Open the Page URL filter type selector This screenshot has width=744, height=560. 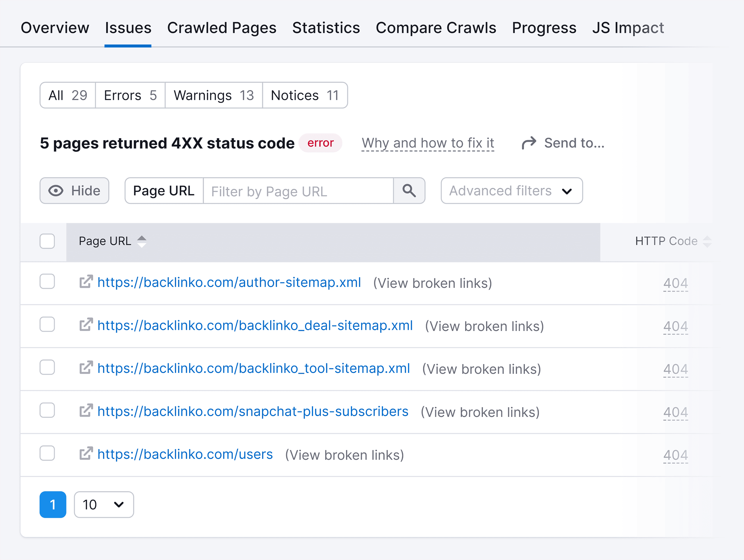[x=163, y=191]
